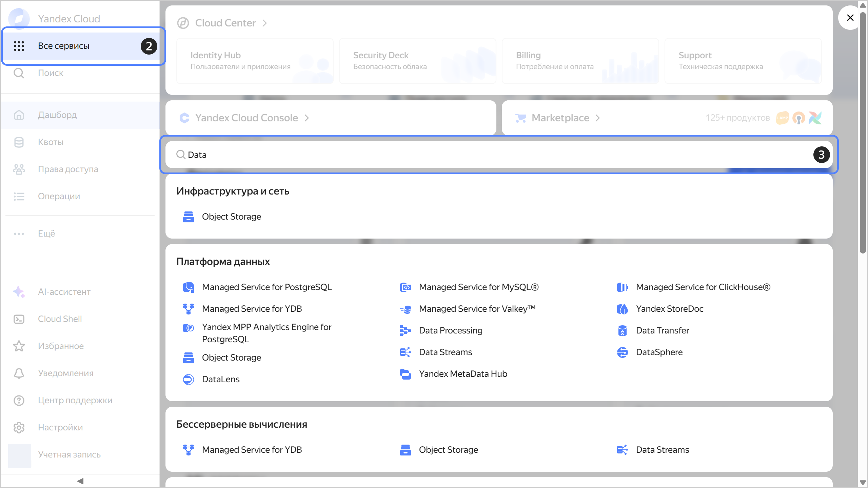Click the Data Transfer service icon
Screen dimensions: 868x488
pos(622,330)
